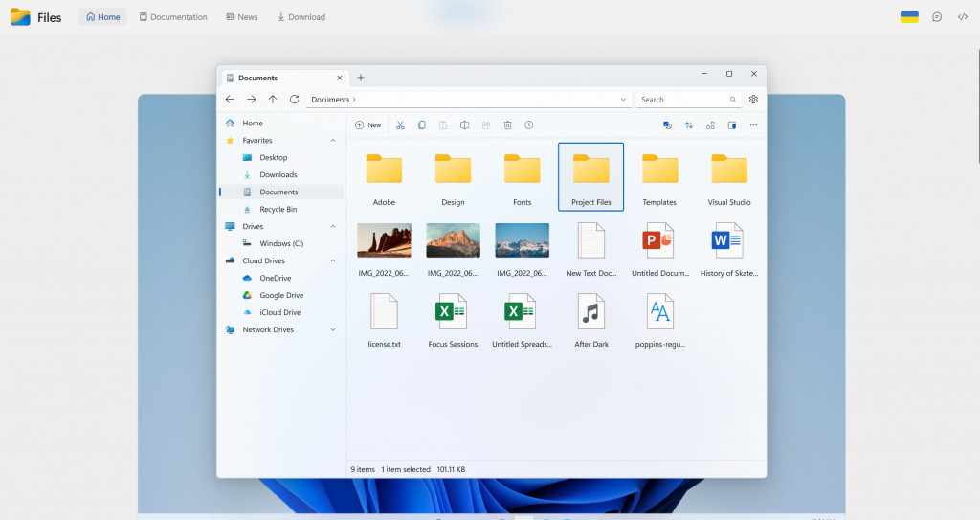Open the three-dots more menu

click(x=753, y=125)
